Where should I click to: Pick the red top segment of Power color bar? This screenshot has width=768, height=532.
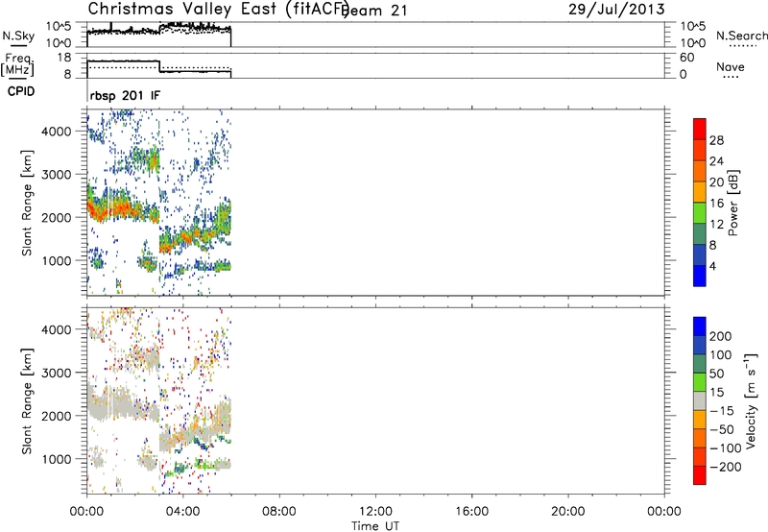point(700,129)
